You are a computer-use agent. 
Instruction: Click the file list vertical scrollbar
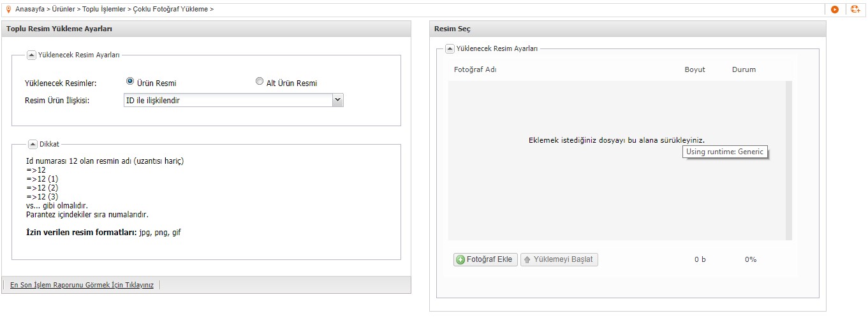[789, 161]
